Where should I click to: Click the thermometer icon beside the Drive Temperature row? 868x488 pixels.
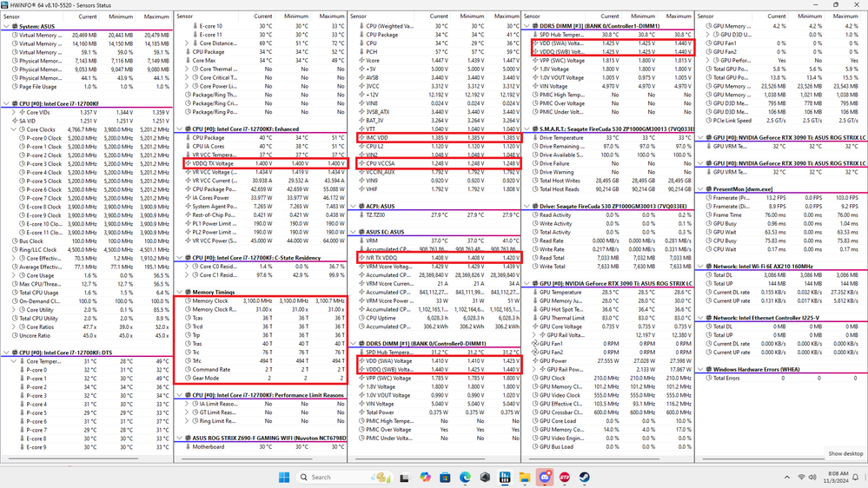tap(535, 138)
